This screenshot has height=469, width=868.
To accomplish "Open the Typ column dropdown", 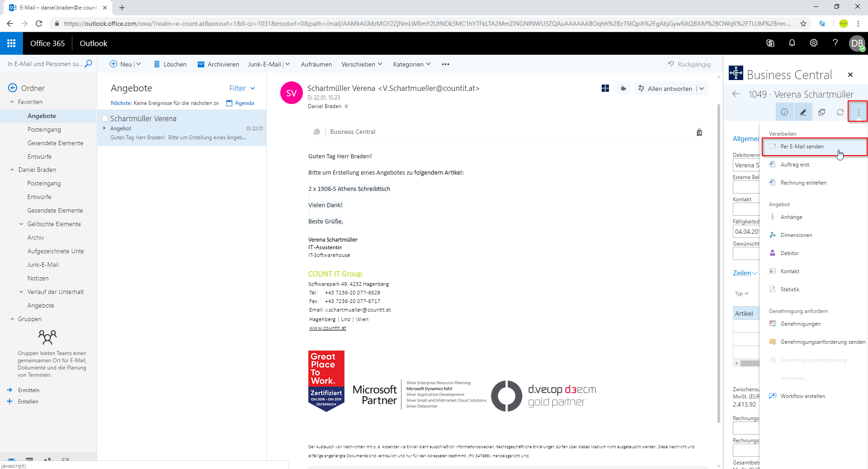I will (x=741, y=294).
